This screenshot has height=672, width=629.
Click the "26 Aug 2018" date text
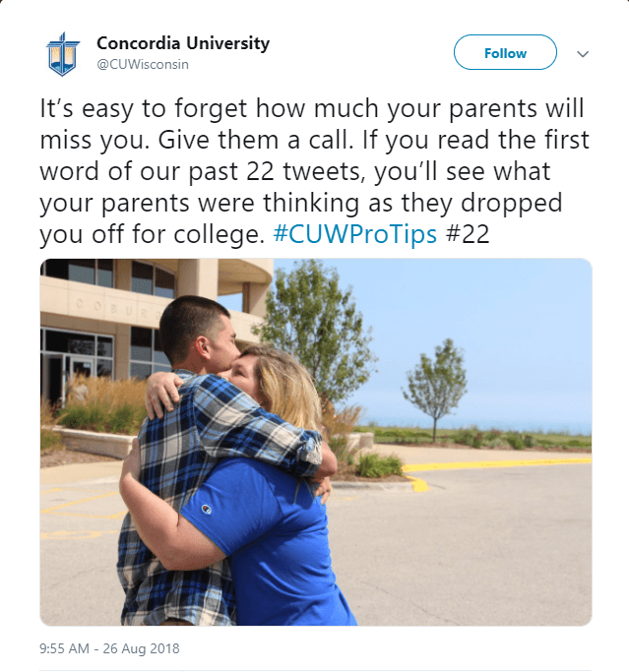141,648
